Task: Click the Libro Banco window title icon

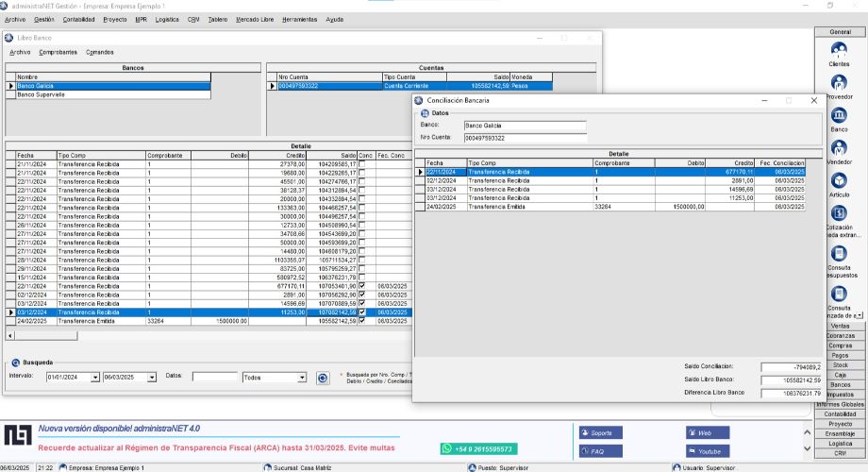Action: (x=8, y=38)
